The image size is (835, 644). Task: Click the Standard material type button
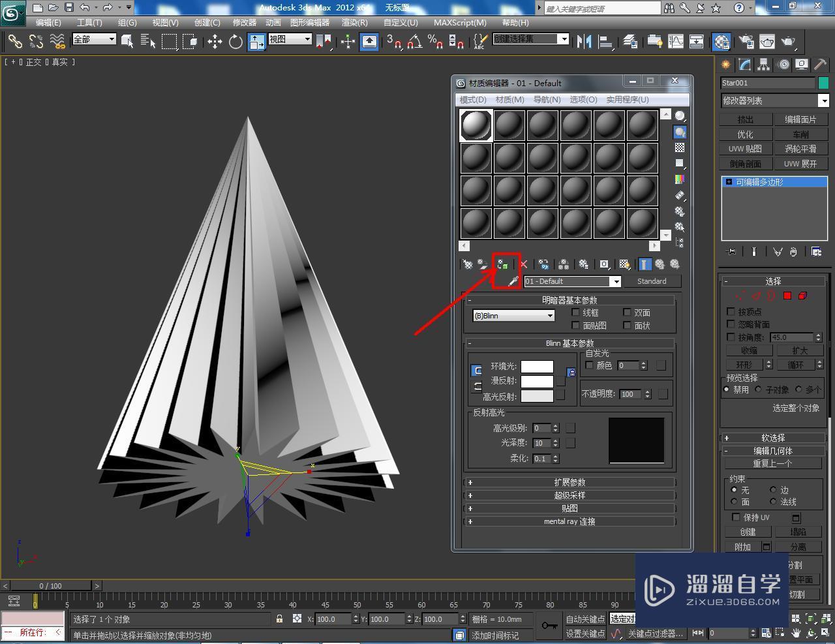click(652, 281)
